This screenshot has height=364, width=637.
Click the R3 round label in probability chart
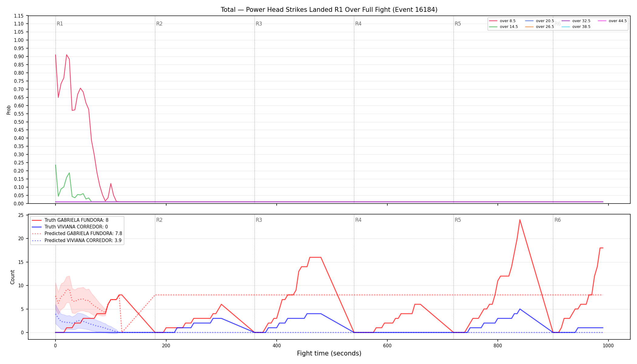259,24
